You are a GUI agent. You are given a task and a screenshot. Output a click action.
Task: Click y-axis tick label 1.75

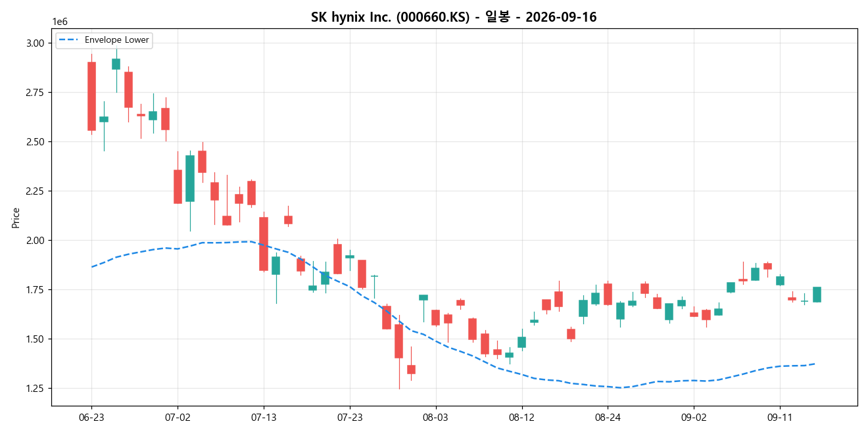pos(36,289)
